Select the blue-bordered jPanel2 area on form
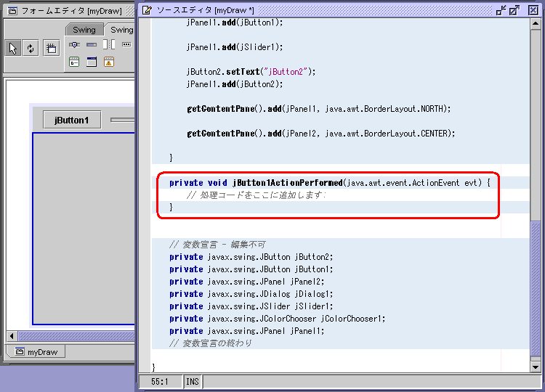Image resolution: width=545 pixels, height=392 pixels. 84,229
